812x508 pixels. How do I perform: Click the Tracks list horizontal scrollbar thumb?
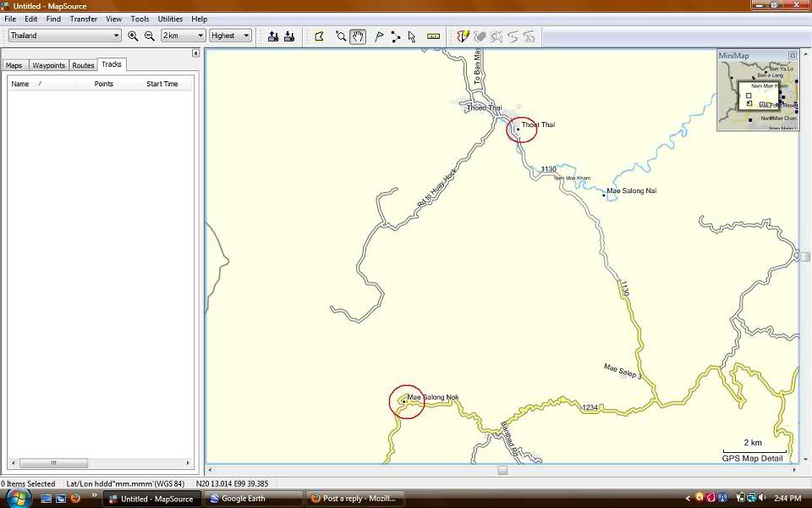pos(53,463)
